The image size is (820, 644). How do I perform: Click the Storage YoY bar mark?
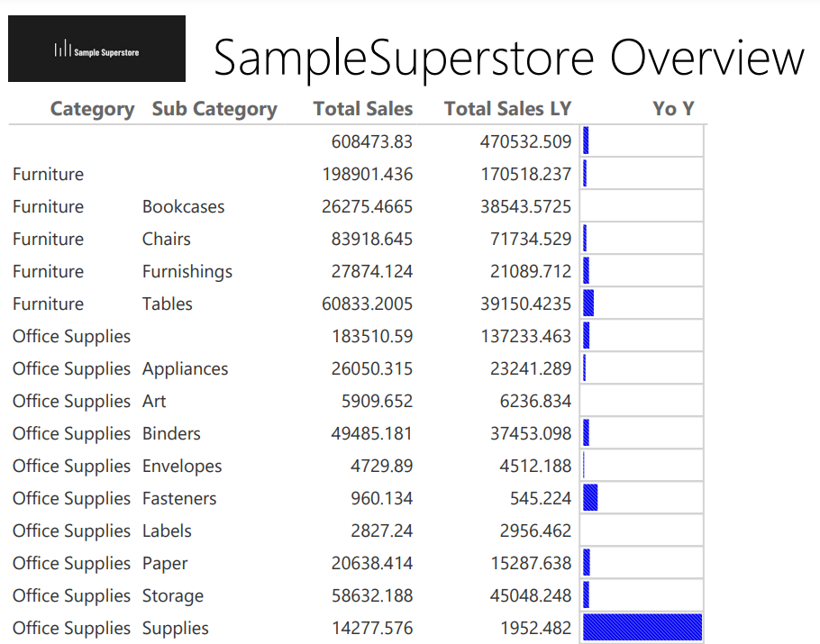(587, 595)
